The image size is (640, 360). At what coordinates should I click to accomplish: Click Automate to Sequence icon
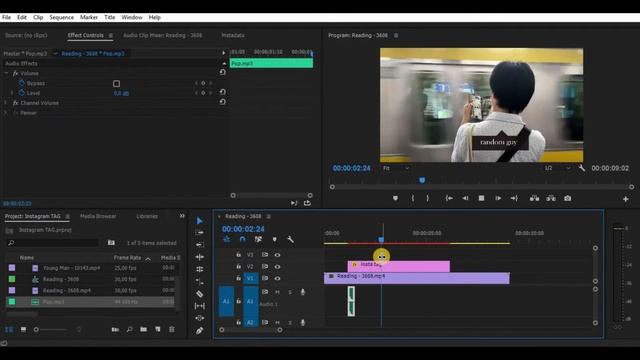[115, 329]
